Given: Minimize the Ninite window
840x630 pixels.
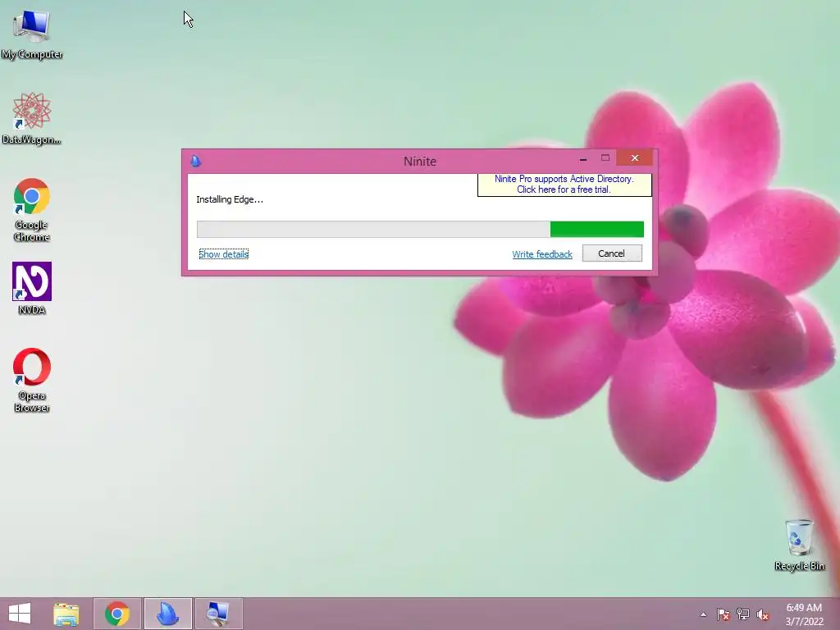Looking at the screenshot, I should click(x=583, y=158).
